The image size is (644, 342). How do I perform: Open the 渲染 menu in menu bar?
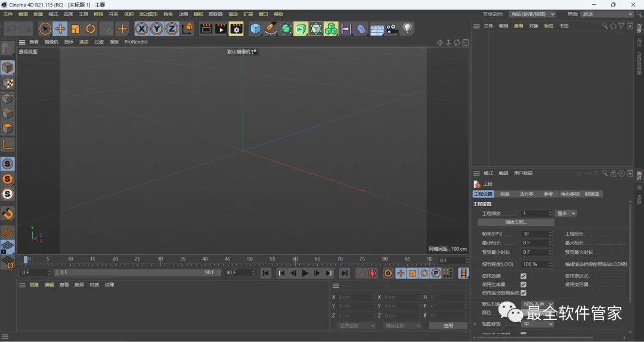point(233,14)
